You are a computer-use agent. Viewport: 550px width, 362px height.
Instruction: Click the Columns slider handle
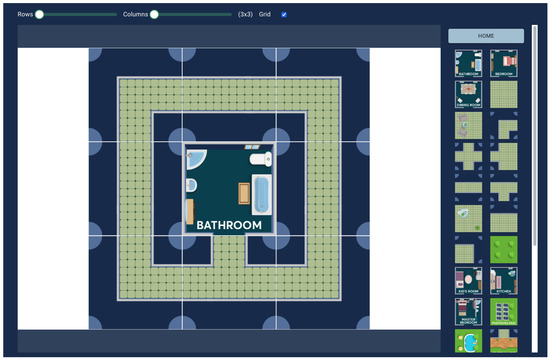point(154,14)
